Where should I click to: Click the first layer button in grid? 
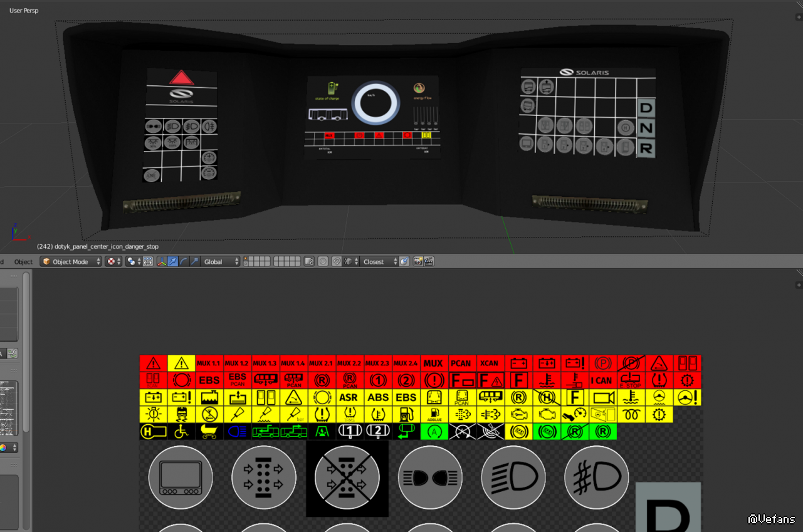coord(246,259)
